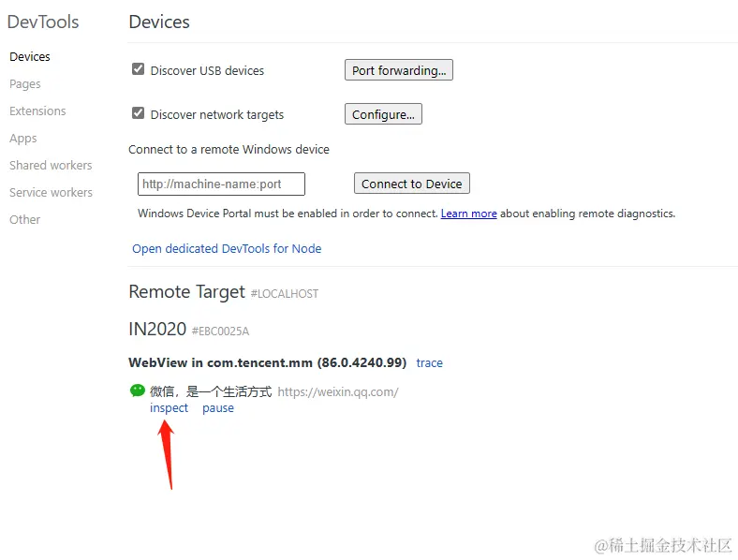Screen dimensions: 738x560
Task: Click the WeChat green icon
Action: [x=138, y=391]
